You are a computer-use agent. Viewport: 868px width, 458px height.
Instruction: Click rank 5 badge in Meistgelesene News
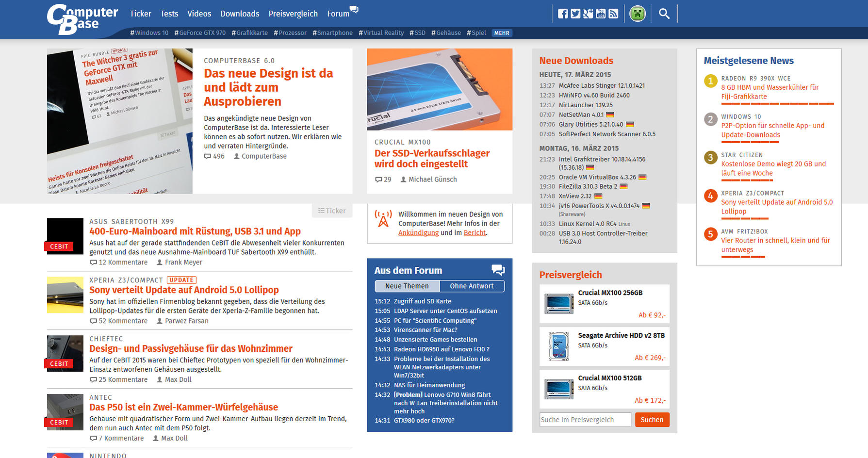coord(710,234)
